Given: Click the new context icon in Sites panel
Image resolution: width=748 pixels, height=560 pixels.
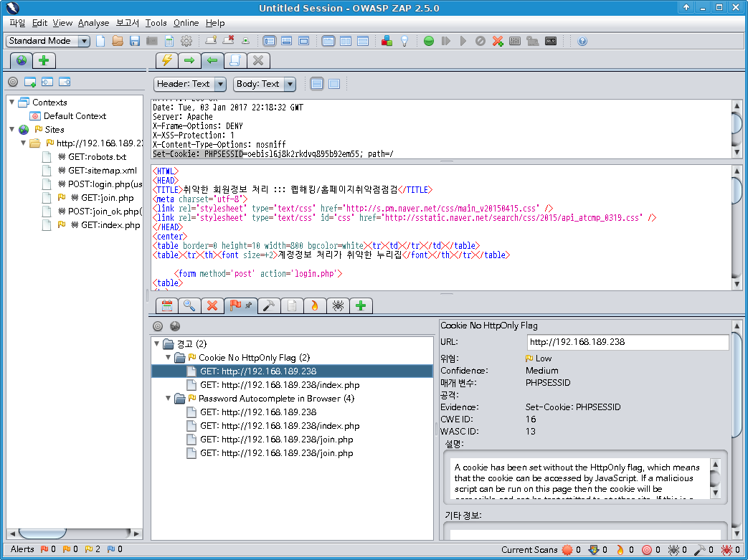Looking at the screenshot, I should click(30, 82).
